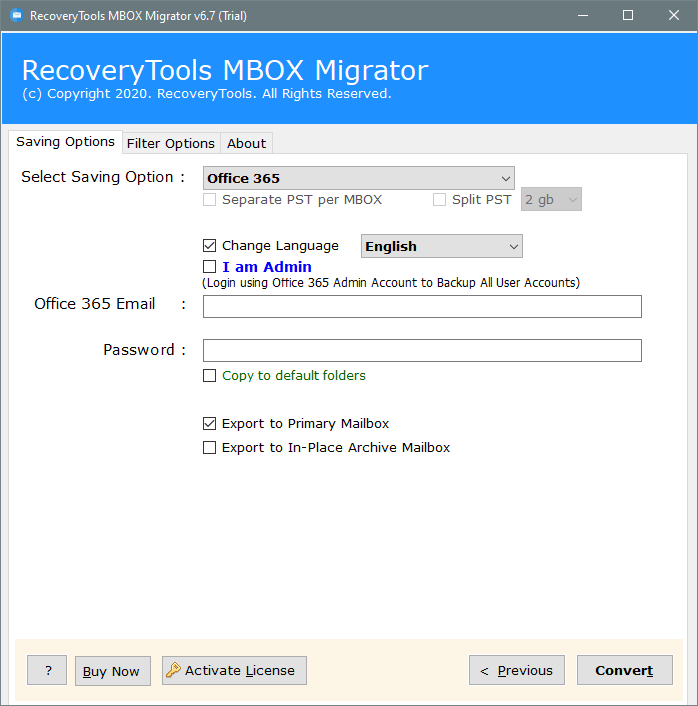This screenshot has width=698, height=706.
Task: Focus the Office 365 Email field
Action: click(422, 307)
